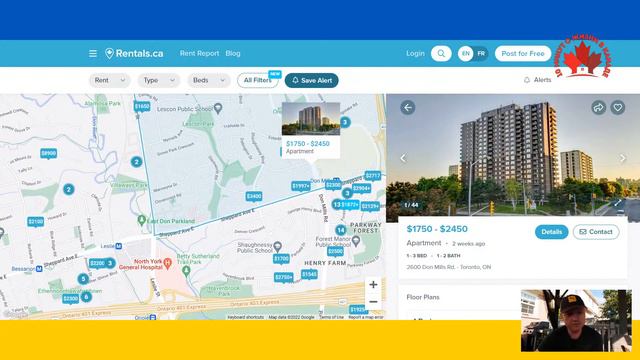Viewport: 640px width, 360px height.
Task: Click the 2600 Don Mills Rd address text
Action: 449,267
